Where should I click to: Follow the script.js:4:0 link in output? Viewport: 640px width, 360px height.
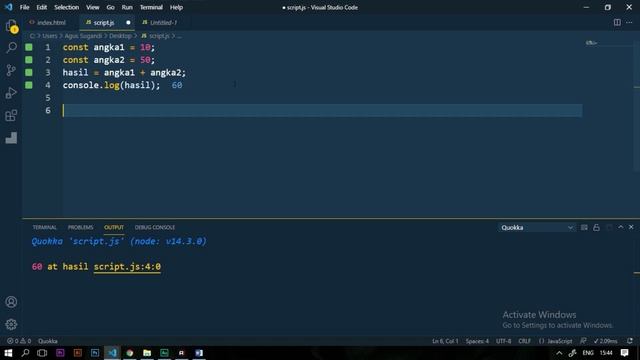pyautogui.click(x=127, y=267)
